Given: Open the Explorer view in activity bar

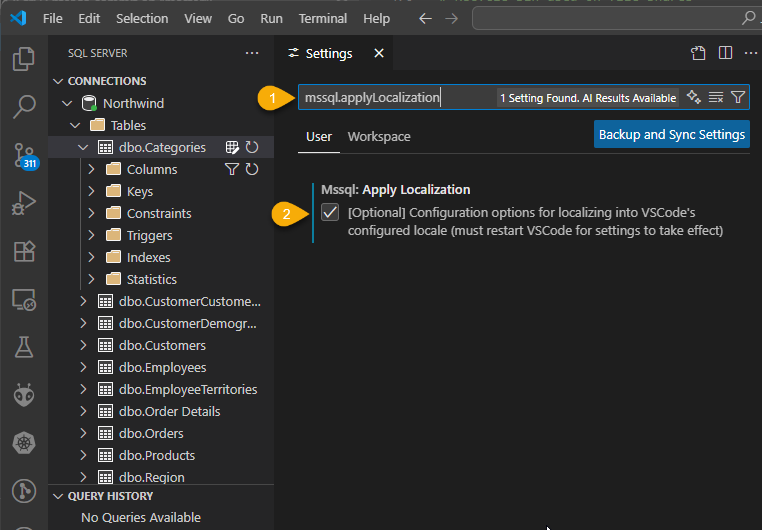Looking at the screenshot, I should [x=23, y=59].
